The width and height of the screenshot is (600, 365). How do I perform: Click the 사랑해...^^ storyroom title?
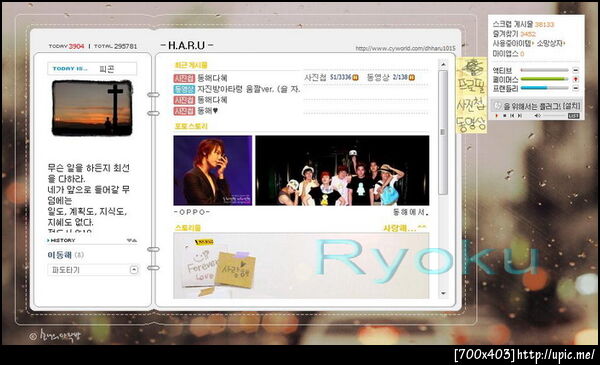point(405,228)
